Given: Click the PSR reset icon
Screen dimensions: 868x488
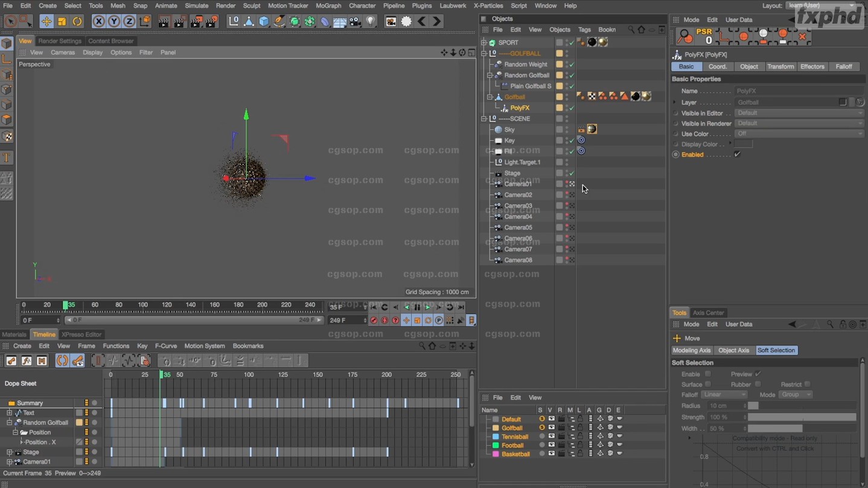Looking at the screenshot, I should [704, 36].
